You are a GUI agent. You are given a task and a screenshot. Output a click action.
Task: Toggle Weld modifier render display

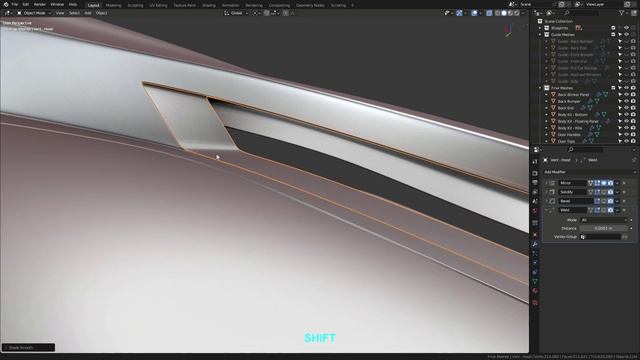pos(611,210)
